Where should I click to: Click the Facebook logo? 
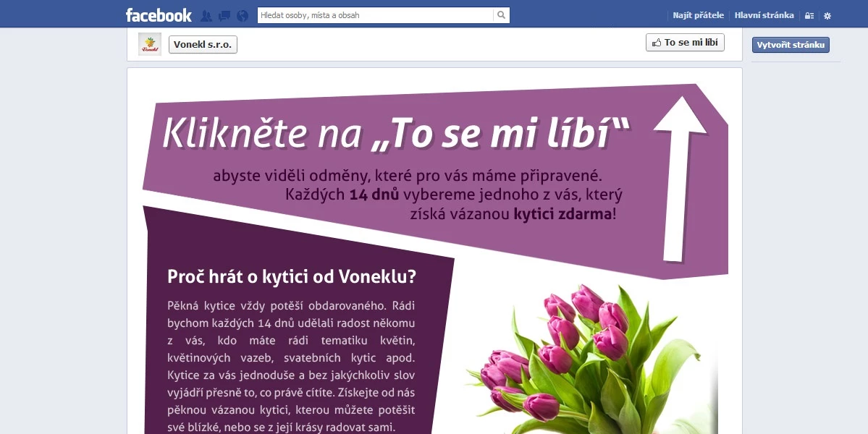pos(159,15)
